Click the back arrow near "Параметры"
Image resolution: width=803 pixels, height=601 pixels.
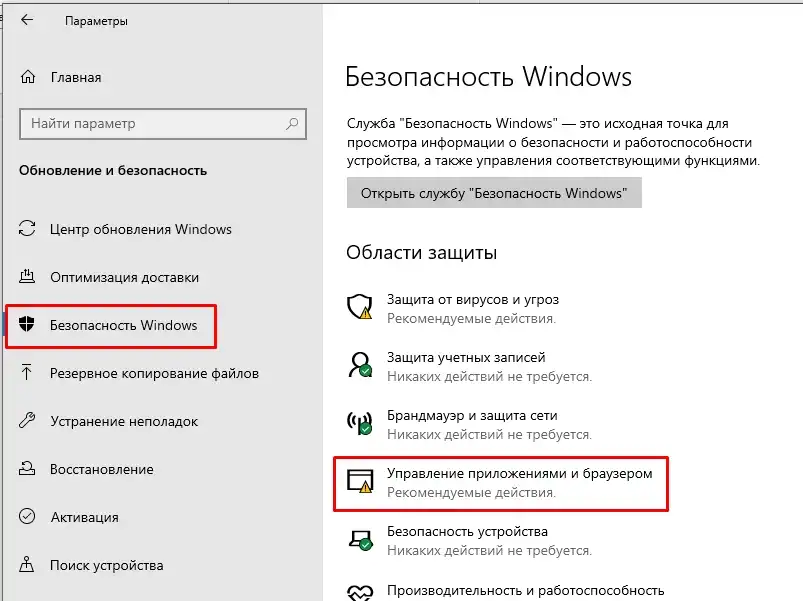(28, 18)
